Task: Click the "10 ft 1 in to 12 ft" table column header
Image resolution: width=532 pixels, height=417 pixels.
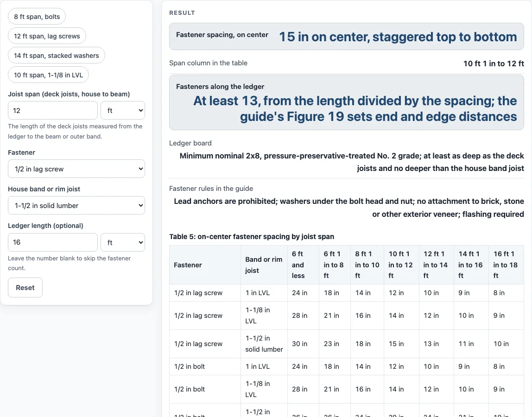Action: coord(401,265)
